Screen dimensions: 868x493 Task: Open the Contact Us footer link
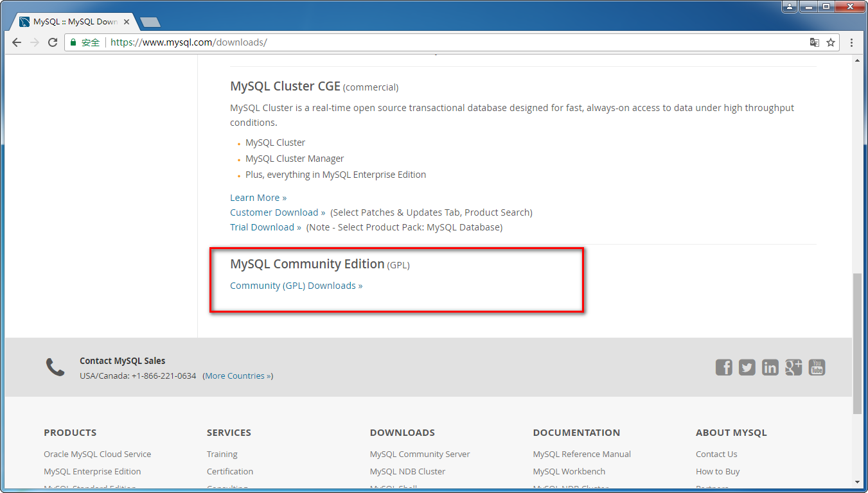716,454
